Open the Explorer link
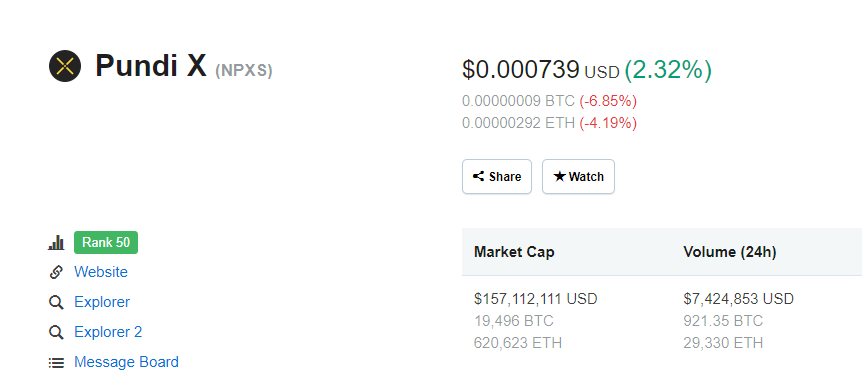Image resolution: width=862 pixels, height=375 pixels. pyautogui.click(x=102, y=302)
